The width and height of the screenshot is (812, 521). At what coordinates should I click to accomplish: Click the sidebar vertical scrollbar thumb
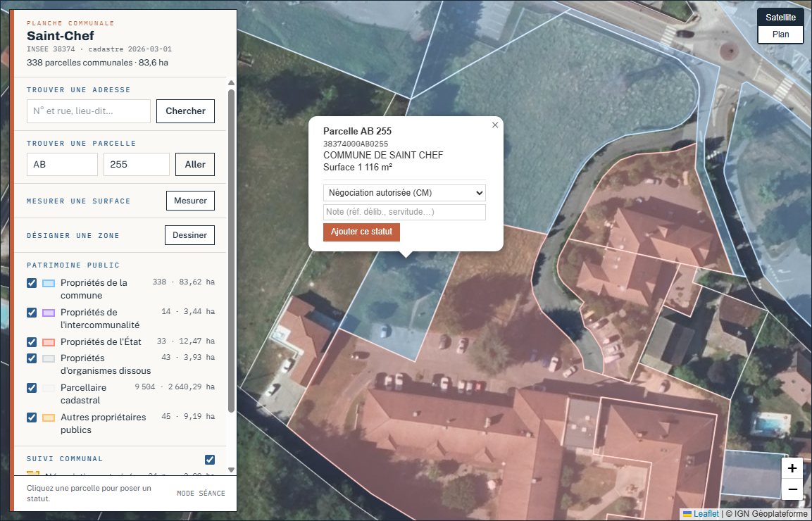pyautogui.click(x=231, y=251)
